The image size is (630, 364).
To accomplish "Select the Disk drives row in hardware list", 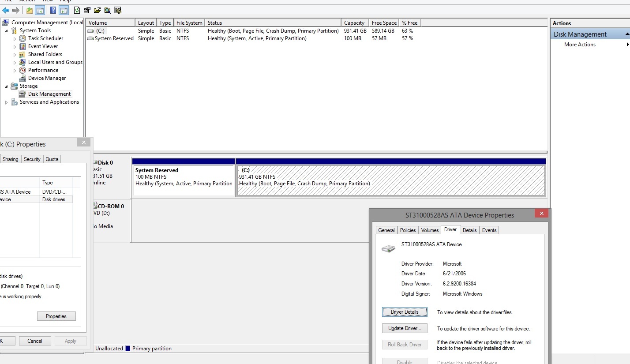I will click(36, 199).
